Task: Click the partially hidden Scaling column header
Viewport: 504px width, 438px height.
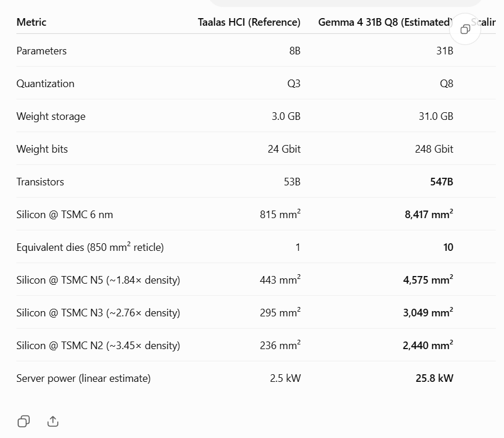Action: click(x=484, y=22)
